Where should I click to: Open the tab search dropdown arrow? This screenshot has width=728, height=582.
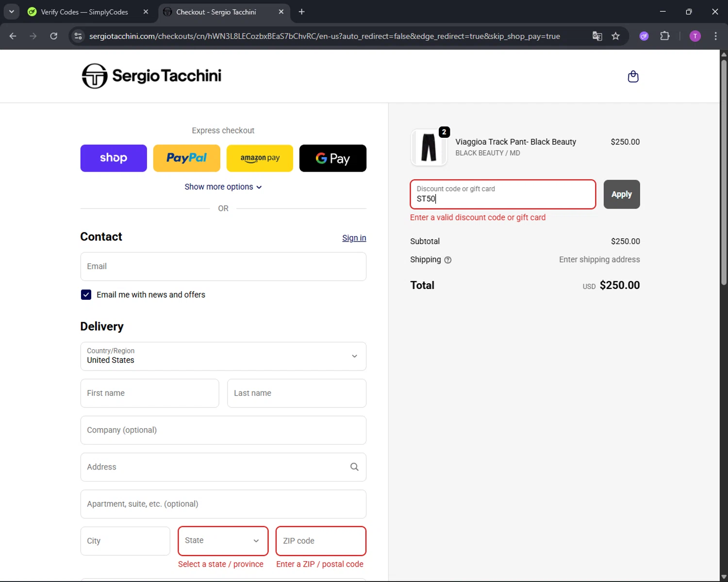click(12, 12)
